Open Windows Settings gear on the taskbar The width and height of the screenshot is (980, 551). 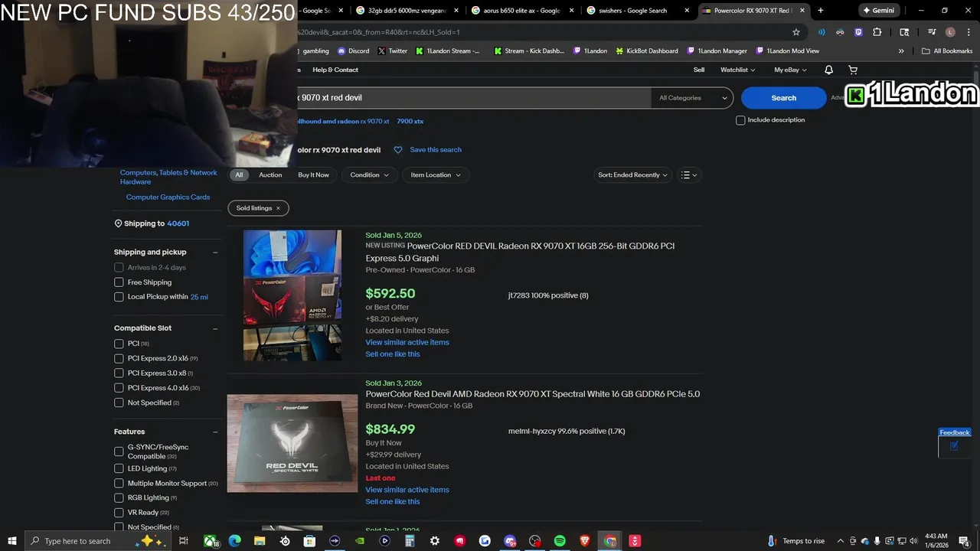click(435, 541)
